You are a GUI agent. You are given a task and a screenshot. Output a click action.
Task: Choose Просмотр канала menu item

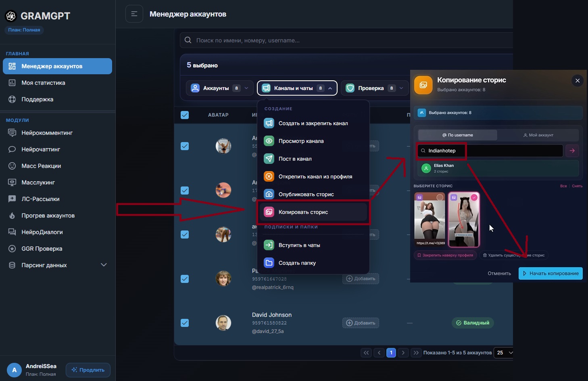313,141
